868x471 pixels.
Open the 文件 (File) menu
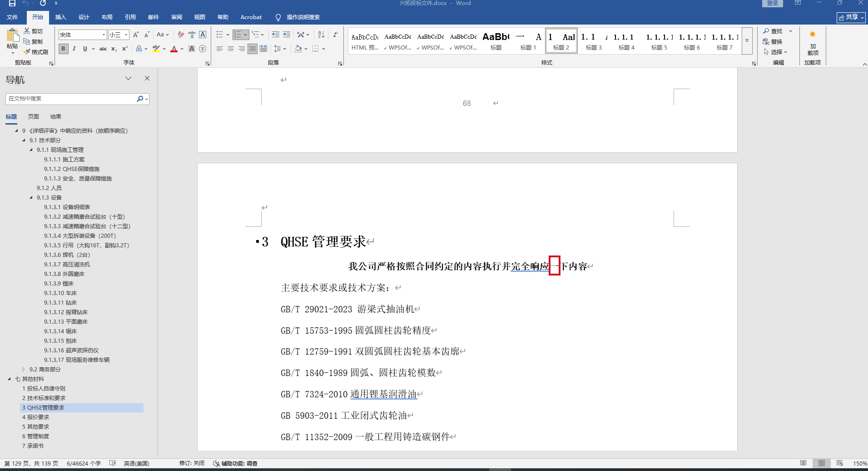pos(12,17)
